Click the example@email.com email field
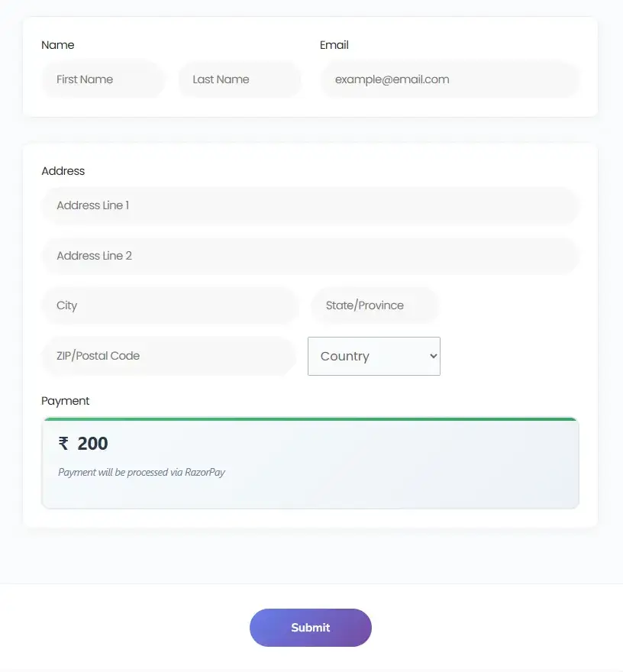 450,79
